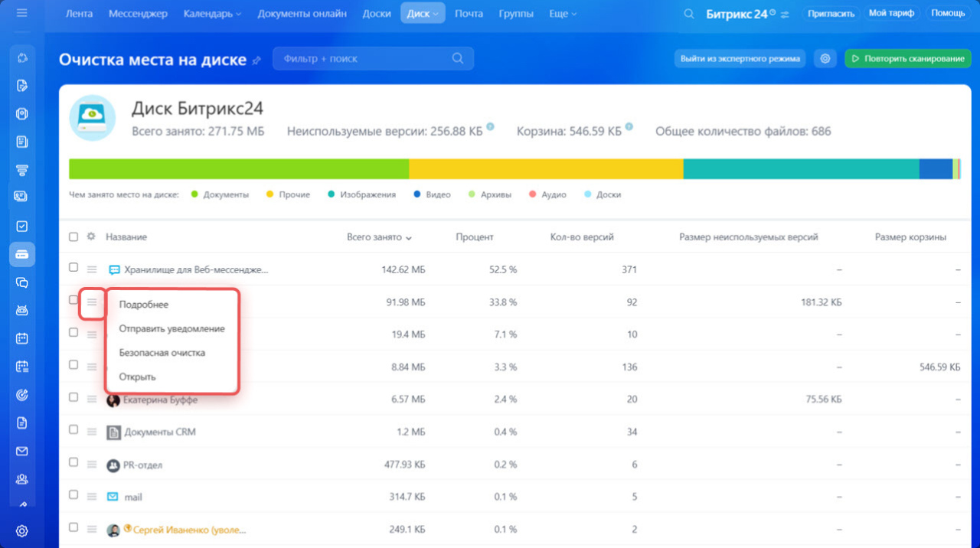980x548 pixels.
Task: Open the gear settings button near Повторить сканирование
Action: point(825,59)
